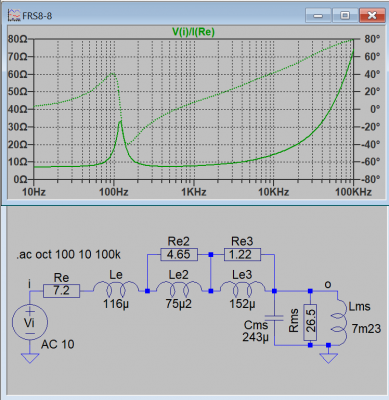
Task: Click the 100Hz frequency axis label
Action: (114, 192)
